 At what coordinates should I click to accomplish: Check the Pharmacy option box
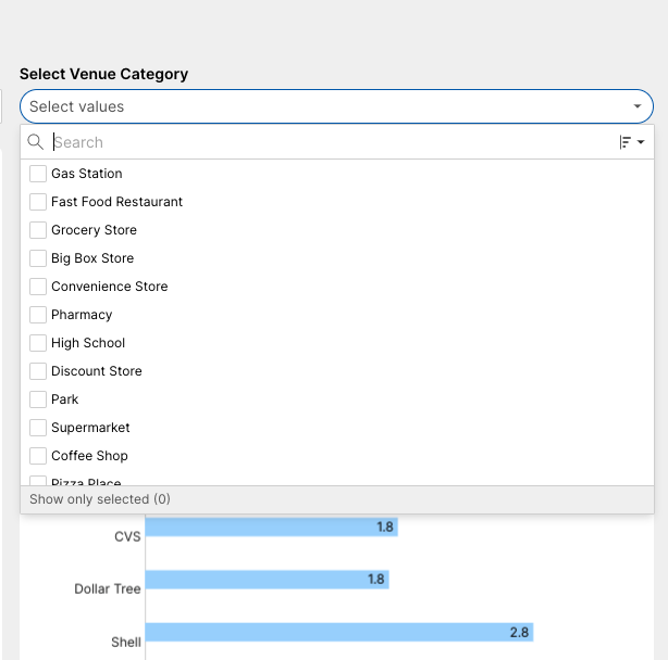click(38, 315)
